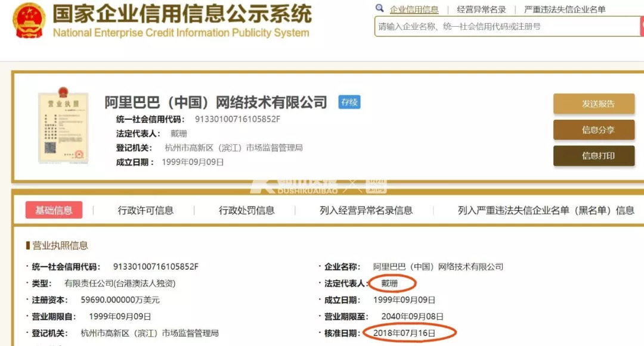Click the 存续 status badge
The width and height of the screenshot is (644, 346).
click(x=349, y=102)
